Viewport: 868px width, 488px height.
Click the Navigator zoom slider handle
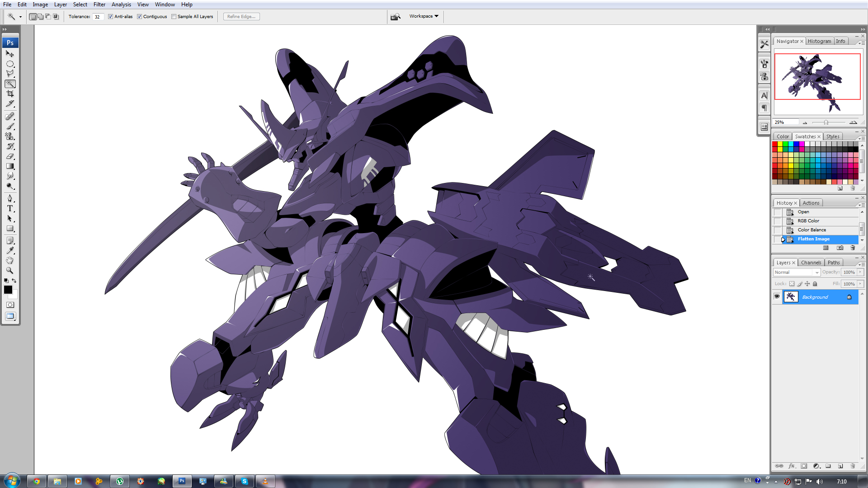coord(826,122)
